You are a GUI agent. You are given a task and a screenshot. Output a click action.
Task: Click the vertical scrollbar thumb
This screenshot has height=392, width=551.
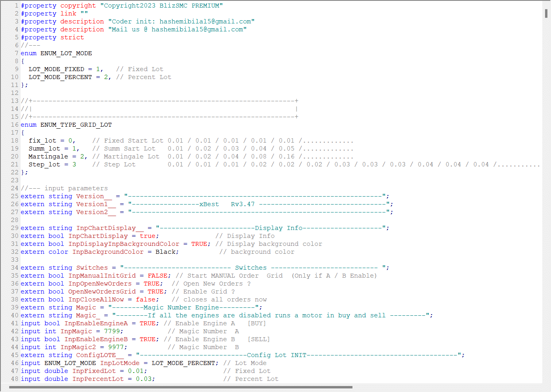click(x=546, y=13)
